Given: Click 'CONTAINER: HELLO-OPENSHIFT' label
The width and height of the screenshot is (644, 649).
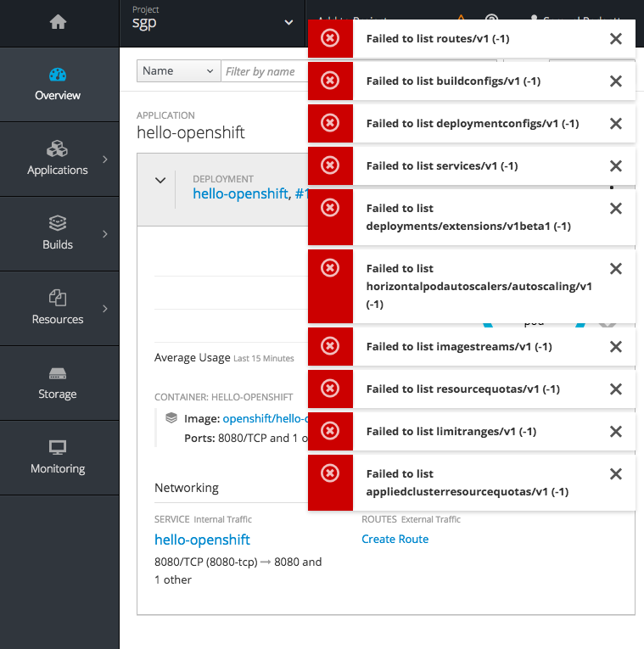Looking at the screenshot, I should click(x=223, y=397).
